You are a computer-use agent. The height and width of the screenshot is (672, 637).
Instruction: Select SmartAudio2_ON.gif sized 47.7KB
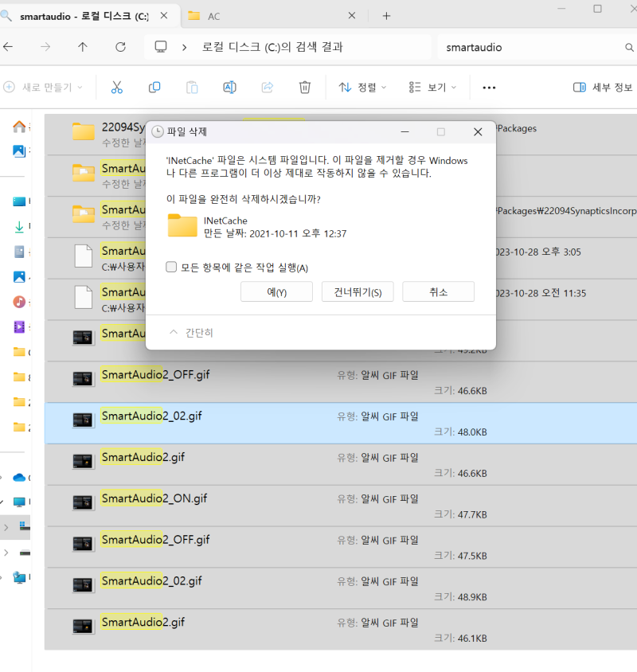click(341, 506)
